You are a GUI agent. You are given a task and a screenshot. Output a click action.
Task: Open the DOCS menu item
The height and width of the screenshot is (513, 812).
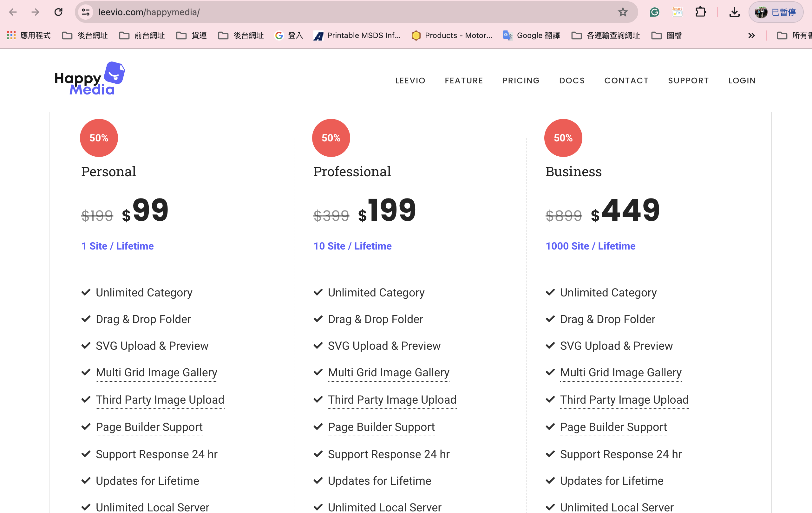572,81
